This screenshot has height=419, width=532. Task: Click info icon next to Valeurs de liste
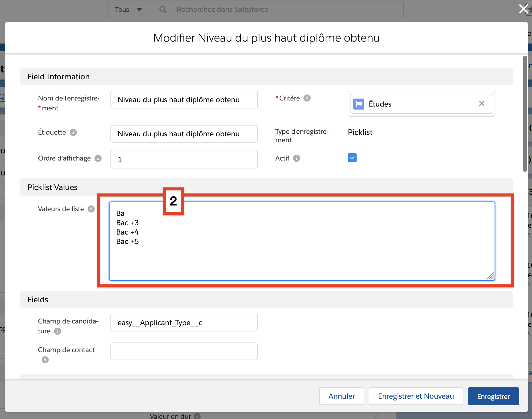pos(91,209)
